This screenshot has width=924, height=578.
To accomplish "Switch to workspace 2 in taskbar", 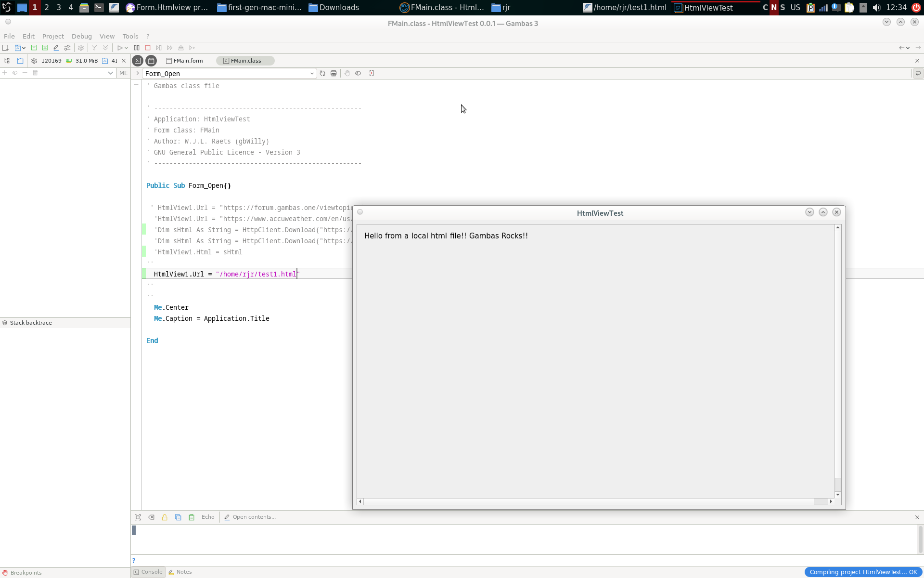I will click(x=47, y=7).
